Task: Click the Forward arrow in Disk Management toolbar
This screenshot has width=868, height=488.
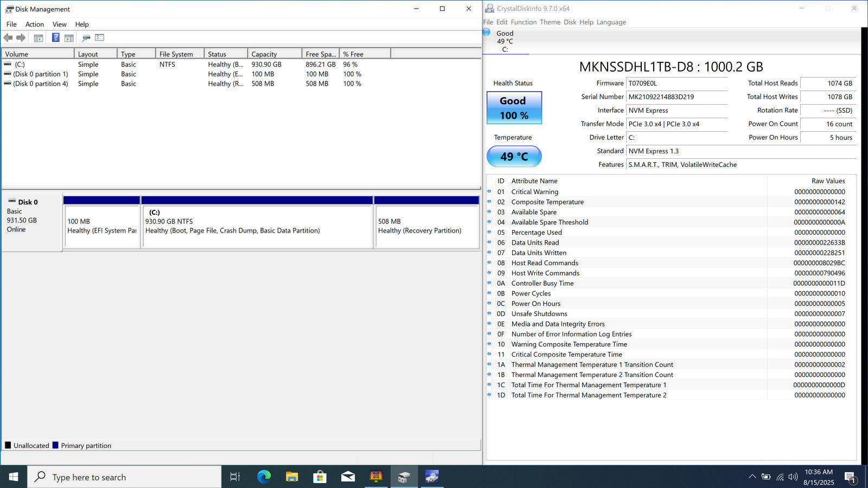Action: (21, 37)
